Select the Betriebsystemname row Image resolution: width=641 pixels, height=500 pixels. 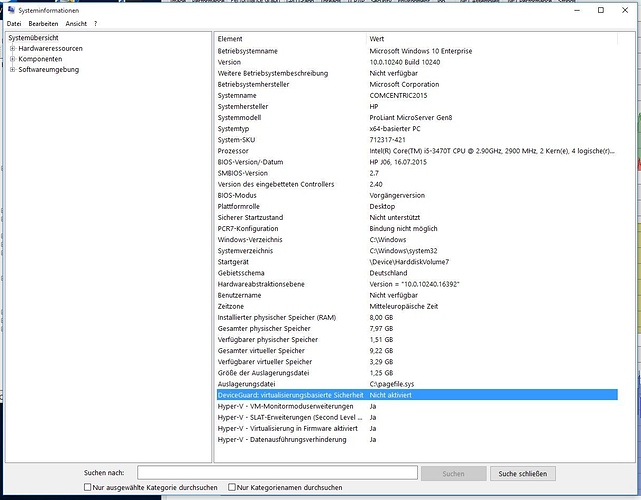[417, 51]
